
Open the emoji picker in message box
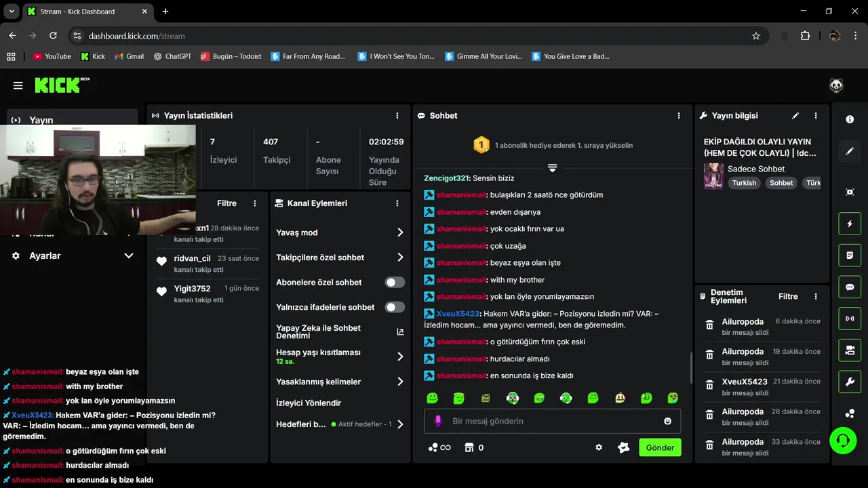point(667,421)
